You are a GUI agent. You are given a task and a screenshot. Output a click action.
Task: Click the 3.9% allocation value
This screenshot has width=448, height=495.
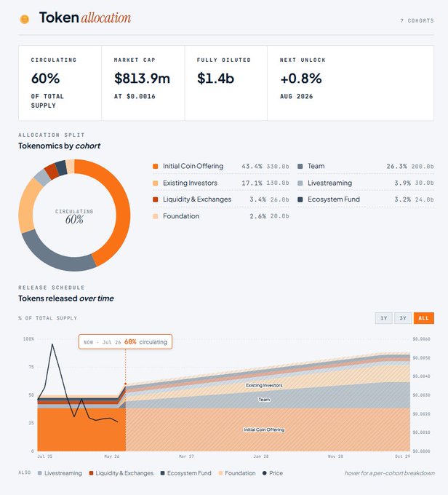(x=402, y=183)
